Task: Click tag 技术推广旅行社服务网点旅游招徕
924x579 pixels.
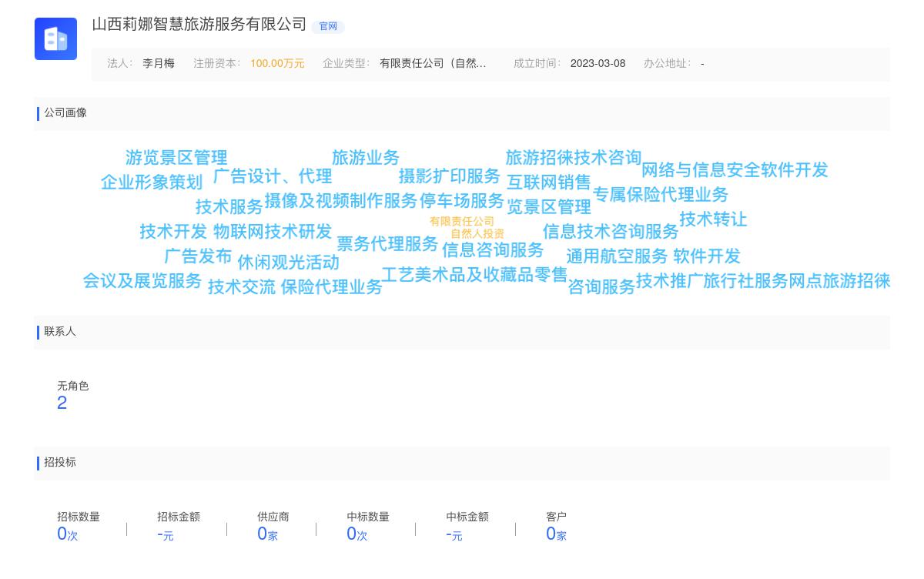Action: click(763, 281)
